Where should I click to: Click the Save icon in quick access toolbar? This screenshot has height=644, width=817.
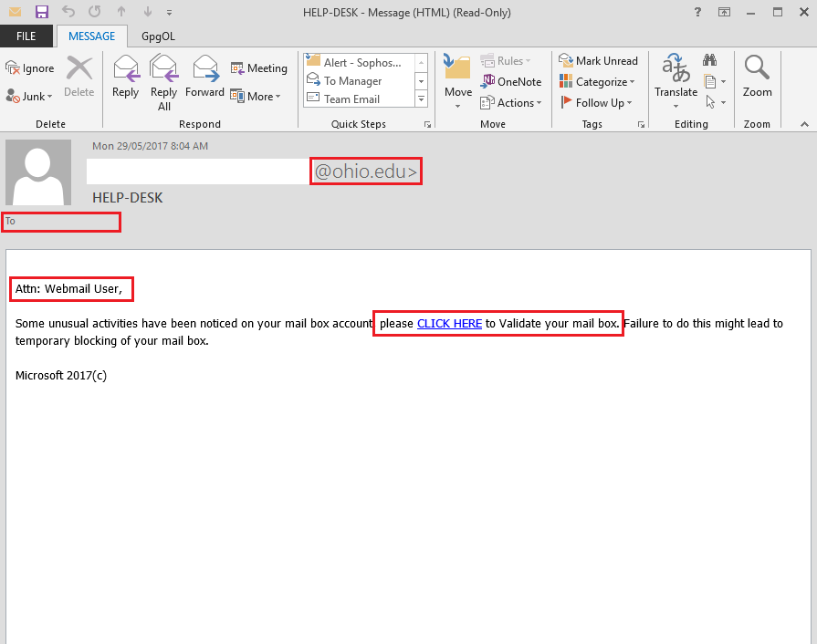(42, 13)
